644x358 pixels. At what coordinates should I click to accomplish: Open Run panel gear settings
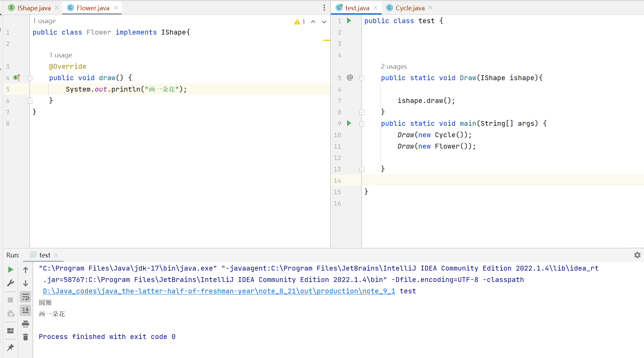637,255
